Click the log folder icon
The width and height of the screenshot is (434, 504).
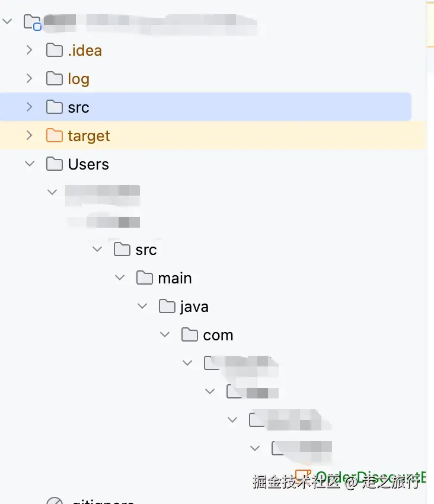click(55, 79)
